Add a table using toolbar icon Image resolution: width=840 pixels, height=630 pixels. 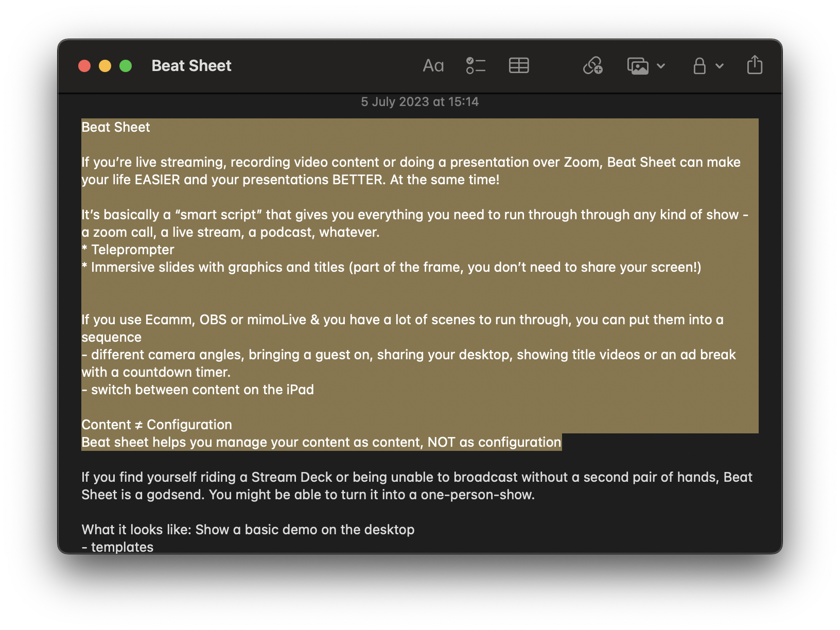[518, 66]
